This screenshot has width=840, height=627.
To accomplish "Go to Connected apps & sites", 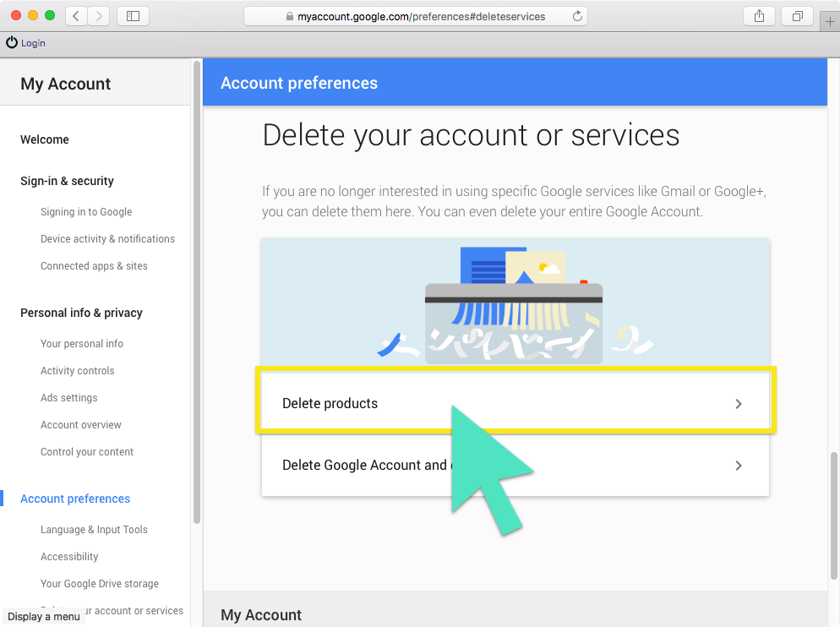I will pos(94,266).
